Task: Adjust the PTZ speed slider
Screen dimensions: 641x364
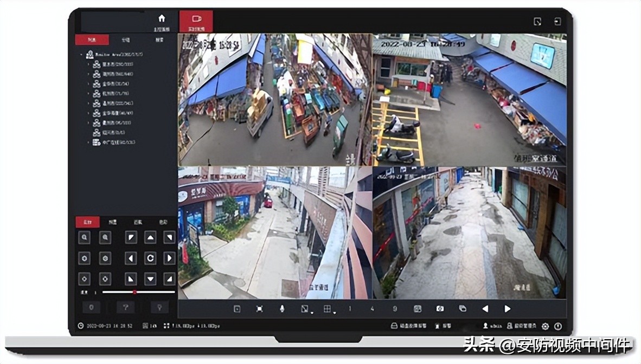Action: 134,293
